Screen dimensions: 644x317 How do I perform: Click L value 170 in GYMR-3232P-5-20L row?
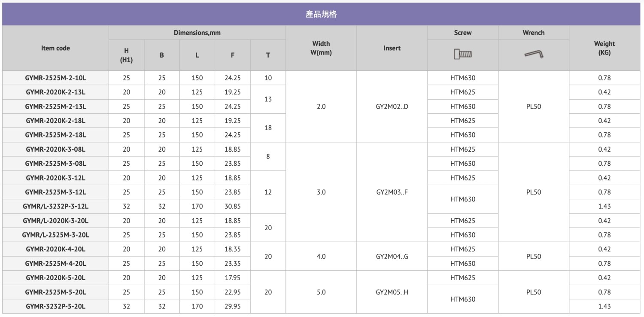coord(197,306)
